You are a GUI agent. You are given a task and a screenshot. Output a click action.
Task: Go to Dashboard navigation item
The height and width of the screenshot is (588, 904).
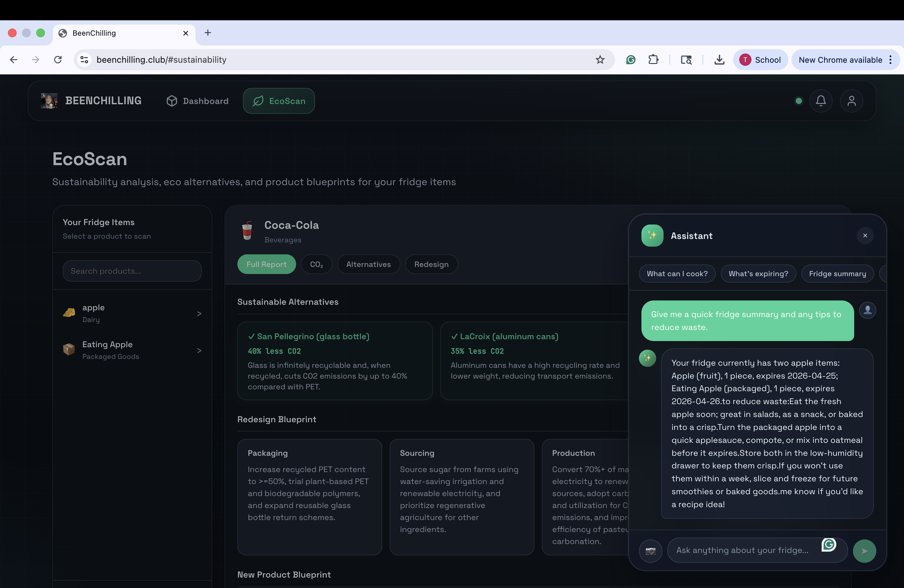pyautogui.click(x=197, y=101)
